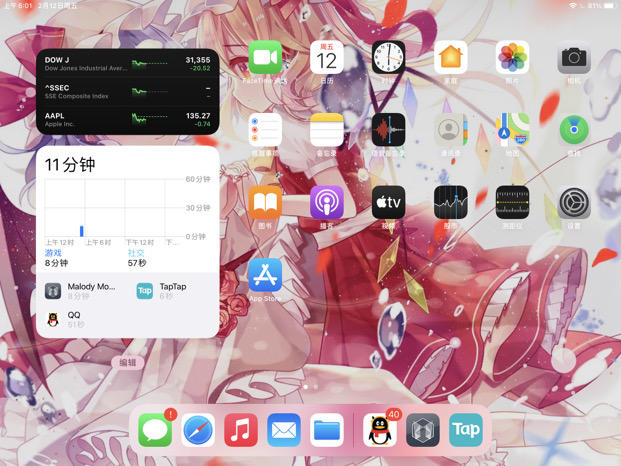
Task: Open the Contacts app
Action: 450,130
